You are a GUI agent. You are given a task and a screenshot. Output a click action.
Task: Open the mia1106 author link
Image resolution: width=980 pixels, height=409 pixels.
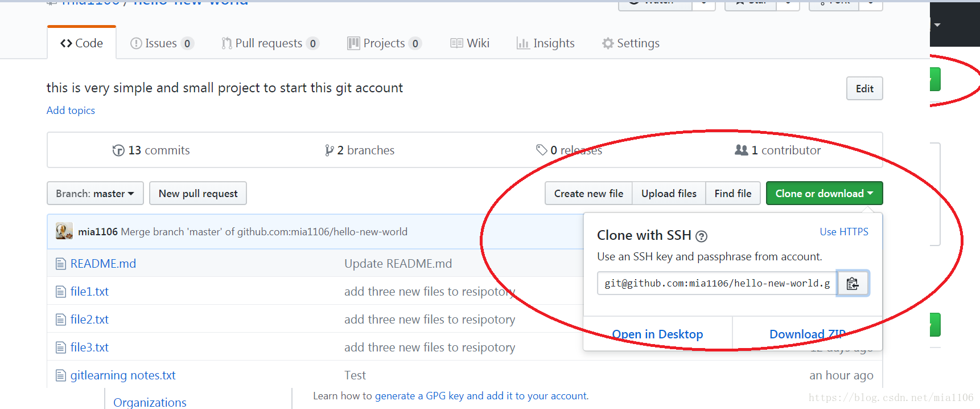tap(98, 232)
